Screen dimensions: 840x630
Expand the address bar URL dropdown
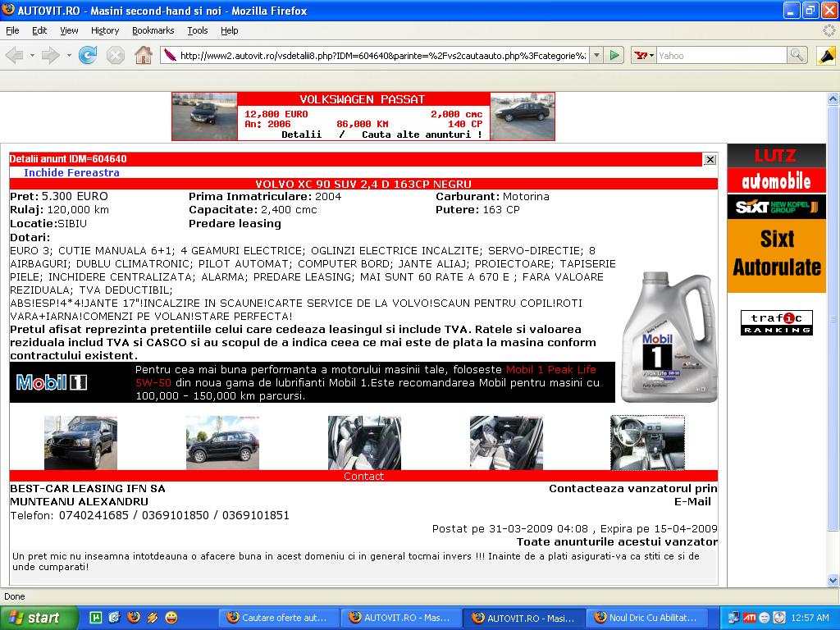(596, 55)
